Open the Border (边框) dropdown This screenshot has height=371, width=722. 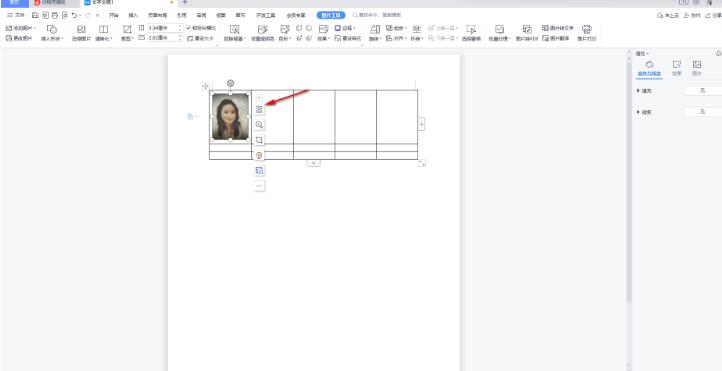(345, 28)
